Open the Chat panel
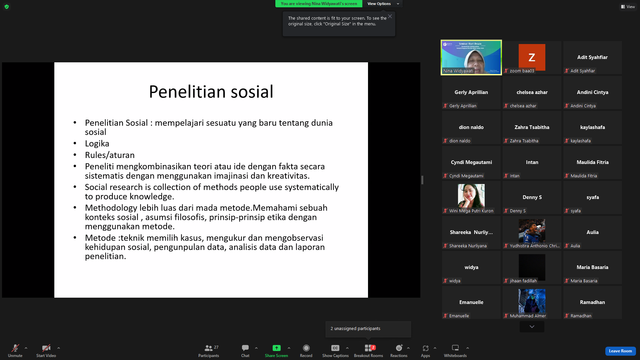 [x=245, y=350]
